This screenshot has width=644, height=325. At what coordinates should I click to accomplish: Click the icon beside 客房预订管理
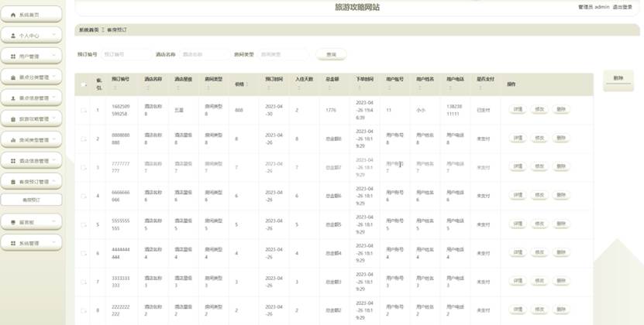point(12,182)
